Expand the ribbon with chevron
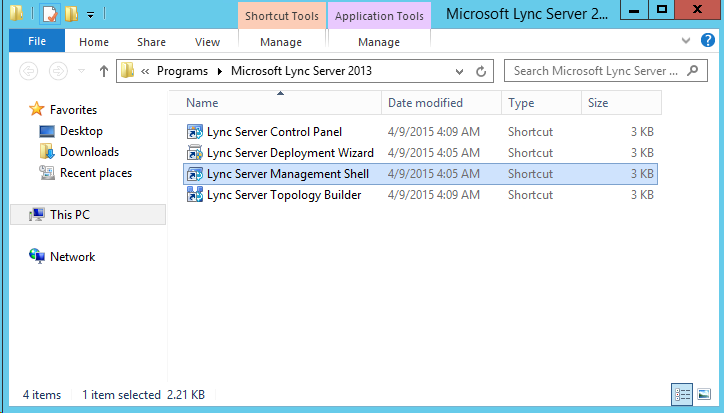The image size is (724, 413). tap(686, 41)
